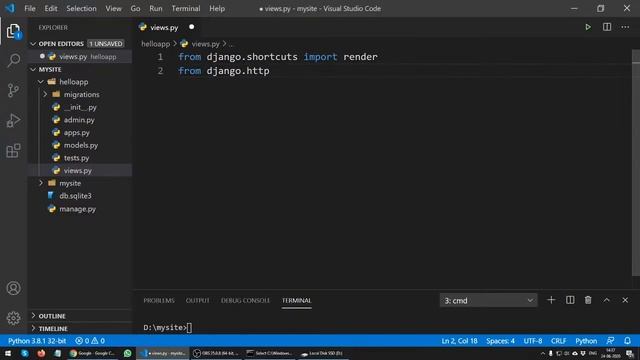The width and height of the screenshot is (640, 360).
Task: Expand the mysite subfolder
Action: point(41,183)
